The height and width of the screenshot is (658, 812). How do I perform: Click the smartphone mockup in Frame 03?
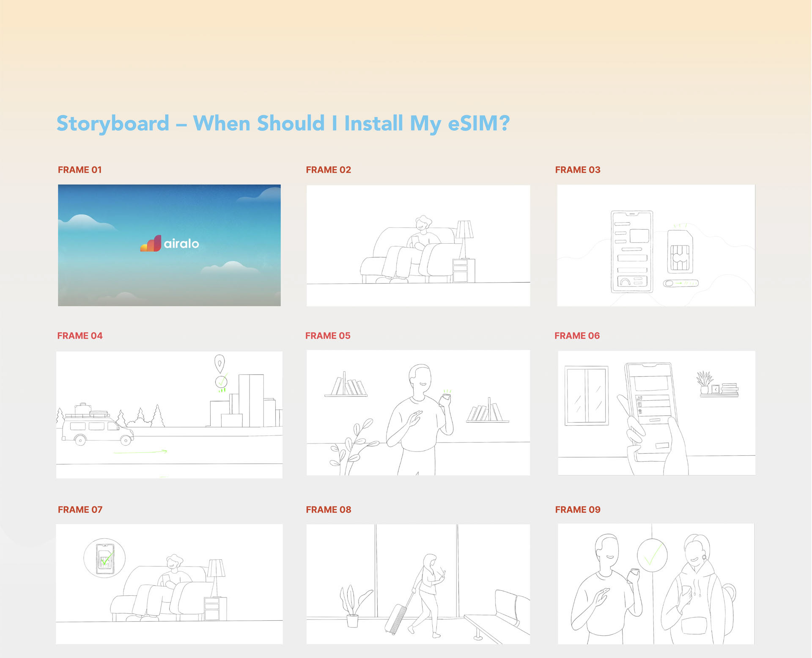coord(631,251)
